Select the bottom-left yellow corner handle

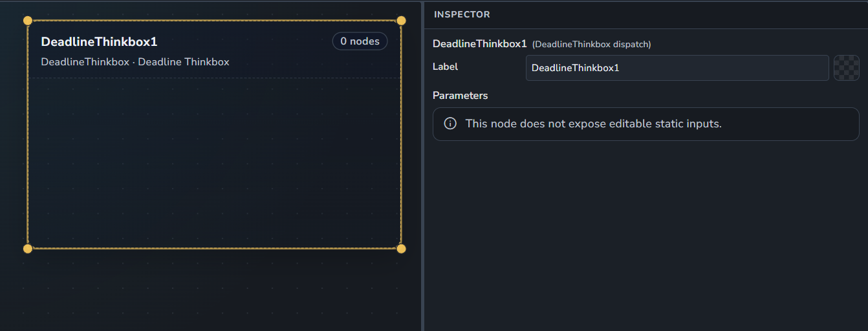tap(28, 248)
